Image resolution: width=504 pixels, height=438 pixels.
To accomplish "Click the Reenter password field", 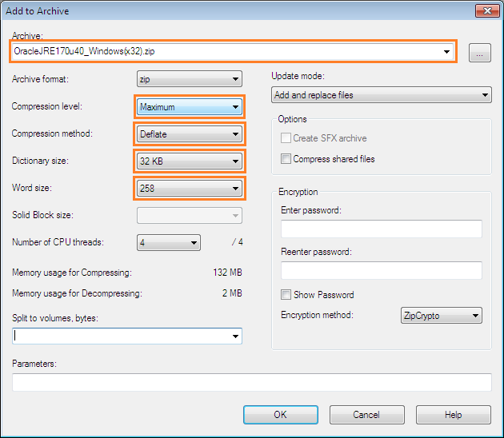I will coord(382,270).
